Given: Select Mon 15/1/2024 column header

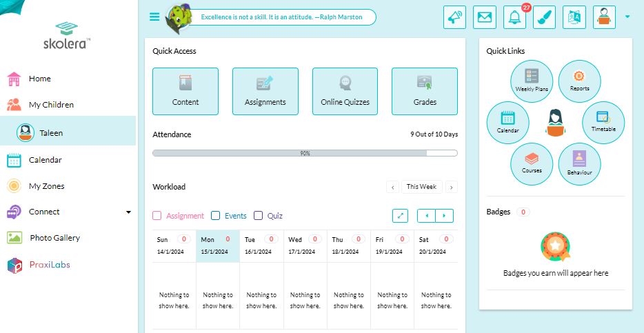Looking at the screenshot, I should pyautogui.click(x=218, y=245).
